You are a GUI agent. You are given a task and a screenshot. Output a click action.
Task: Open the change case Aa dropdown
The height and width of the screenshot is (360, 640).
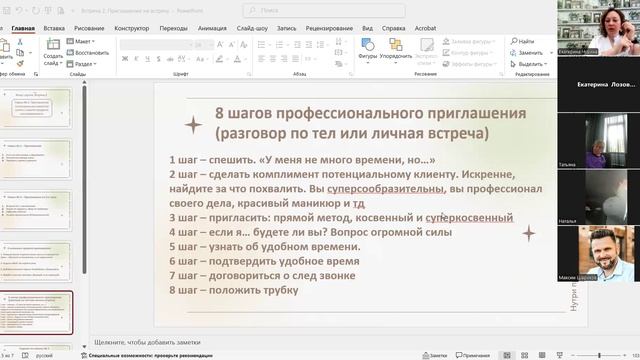point(202,59)
